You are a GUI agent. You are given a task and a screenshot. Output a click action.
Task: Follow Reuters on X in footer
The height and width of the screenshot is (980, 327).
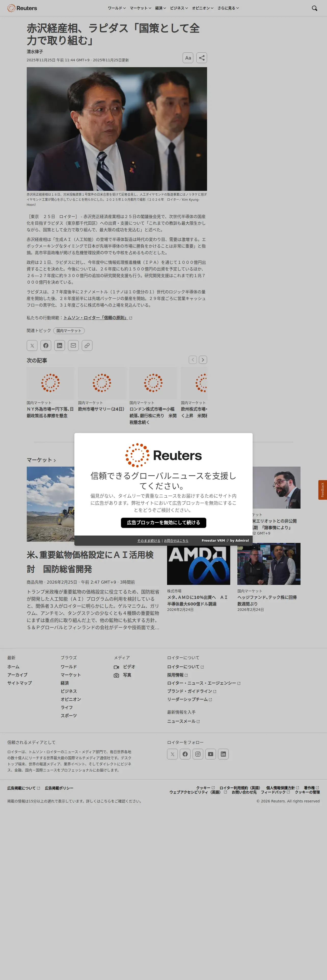(172, 754)
